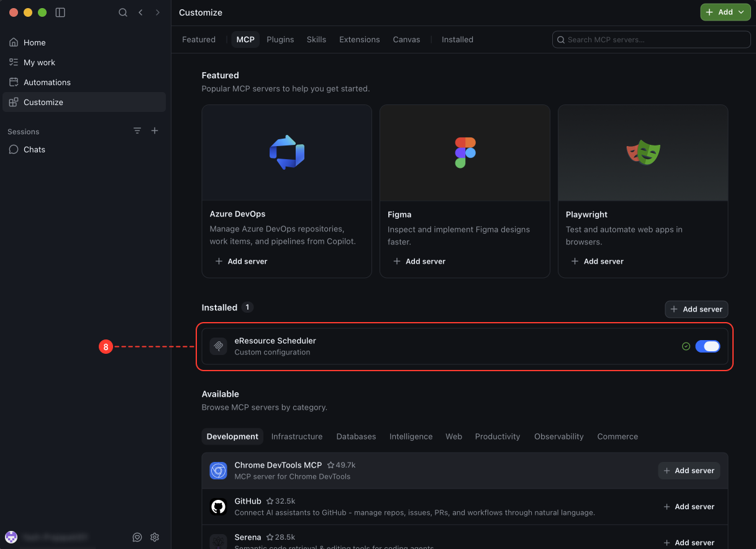Click the GitHub 32.5k star count
The width and height of the screenshot is (756, 549).
(281, 501)
